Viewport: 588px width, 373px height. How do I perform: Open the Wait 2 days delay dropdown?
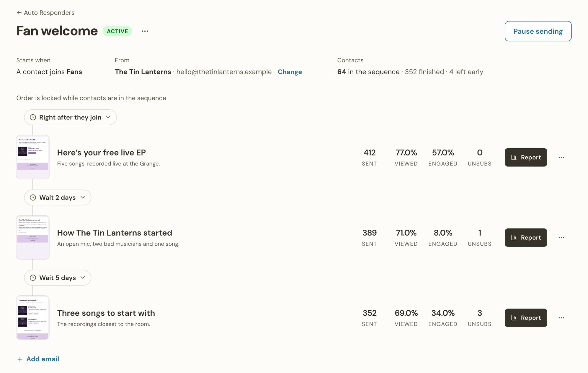[58, 197]
